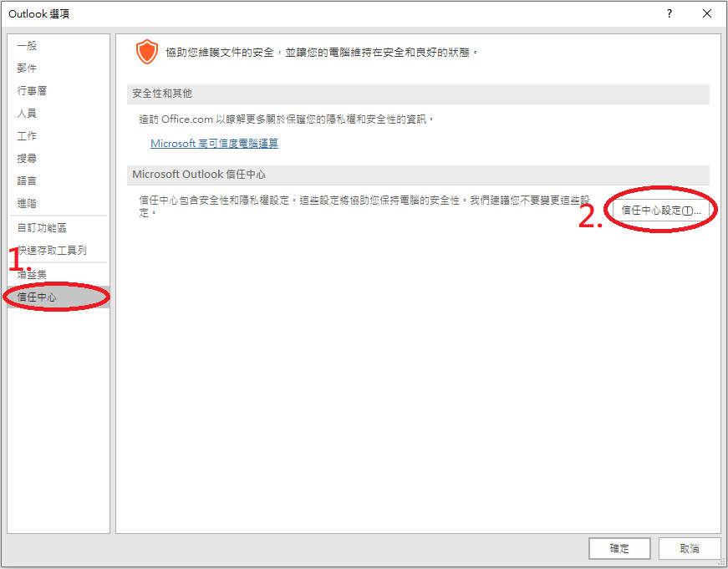The height and width of the screenshot is (569, 728).
Task: Switch to 行事曆 settings
Action: coord(59,90)
